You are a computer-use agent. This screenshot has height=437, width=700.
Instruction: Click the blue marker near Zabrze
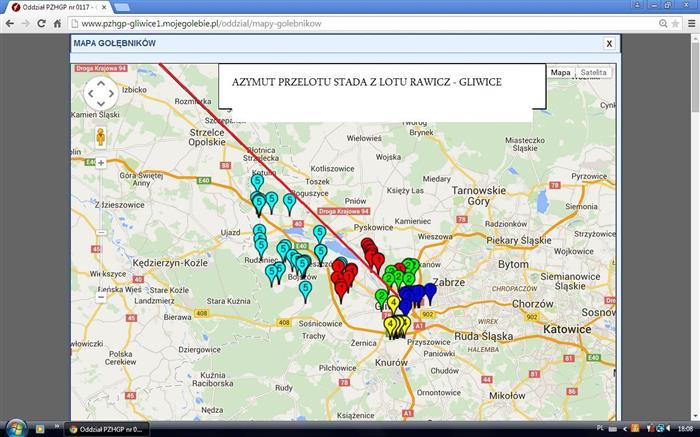(x=430, y=290)
